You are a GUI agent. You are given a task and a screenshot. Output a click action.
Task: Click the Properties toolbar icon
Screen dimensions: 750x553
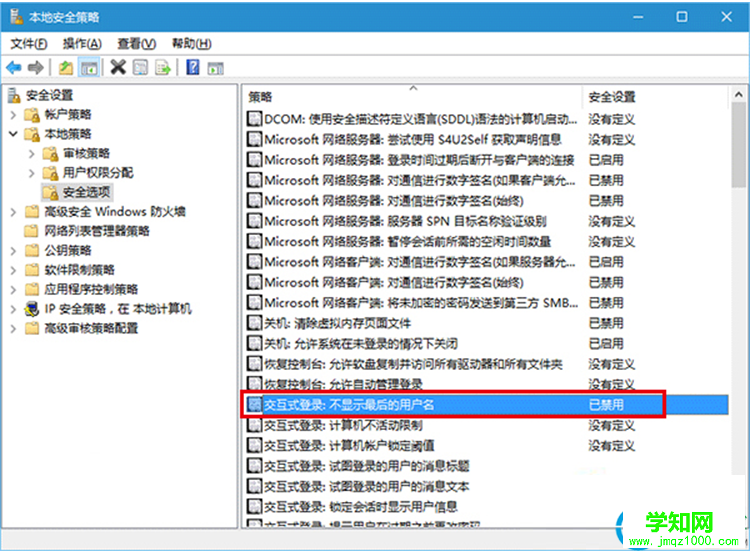[141, 67]
